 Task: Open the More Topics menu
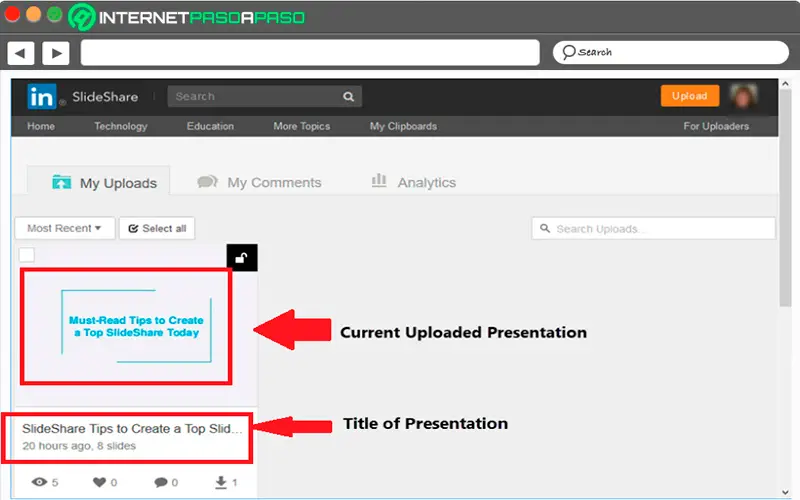tap(302, 126)
